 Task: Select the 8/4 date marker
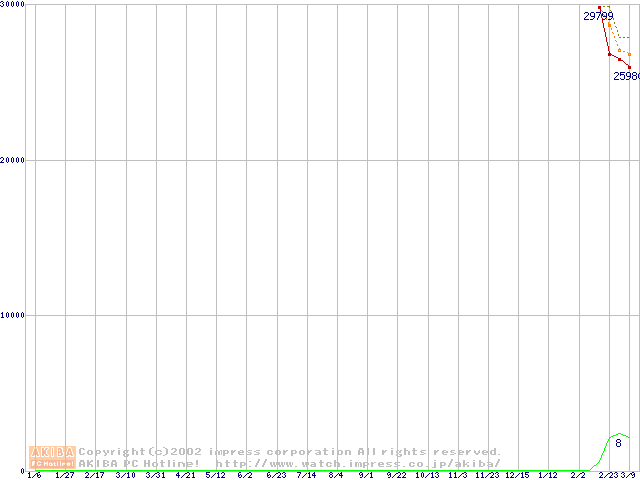click(x=336, y=475)
